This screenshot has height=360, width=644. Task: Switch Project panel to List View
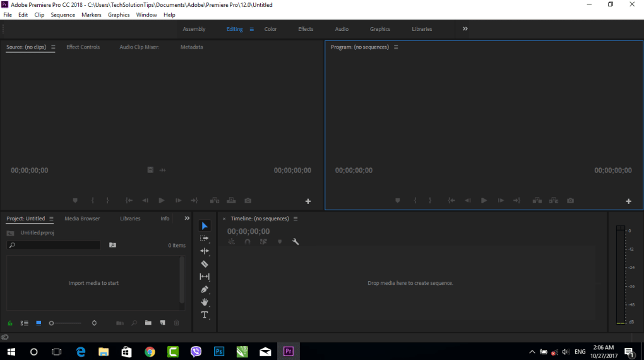click(x=24, y=323)
